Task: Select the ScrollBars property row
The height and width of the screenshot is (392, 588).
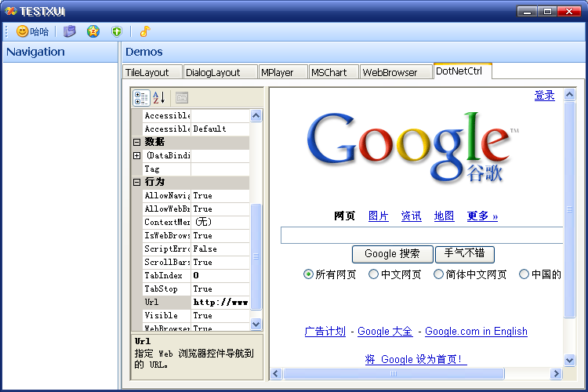Action: pyautogui.click(x=196, y=262)
